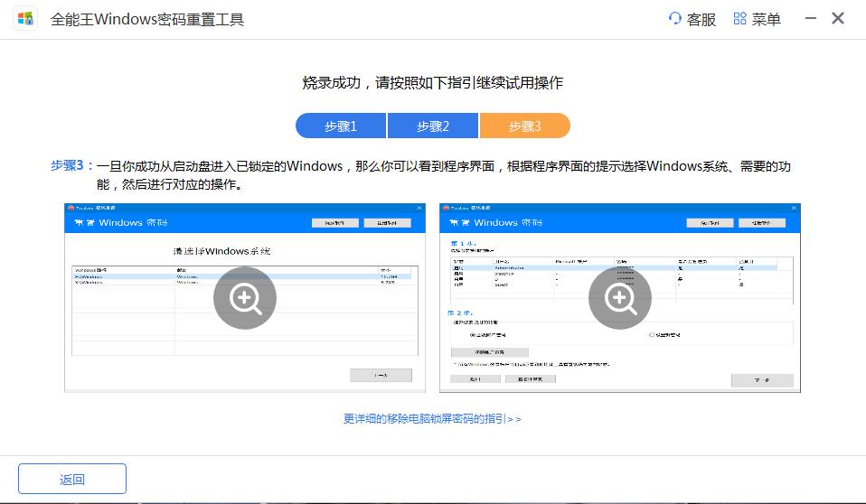The image size is (866, 504).
Task: Switch to the 步骤1 tab
Action: coord(341,126)
